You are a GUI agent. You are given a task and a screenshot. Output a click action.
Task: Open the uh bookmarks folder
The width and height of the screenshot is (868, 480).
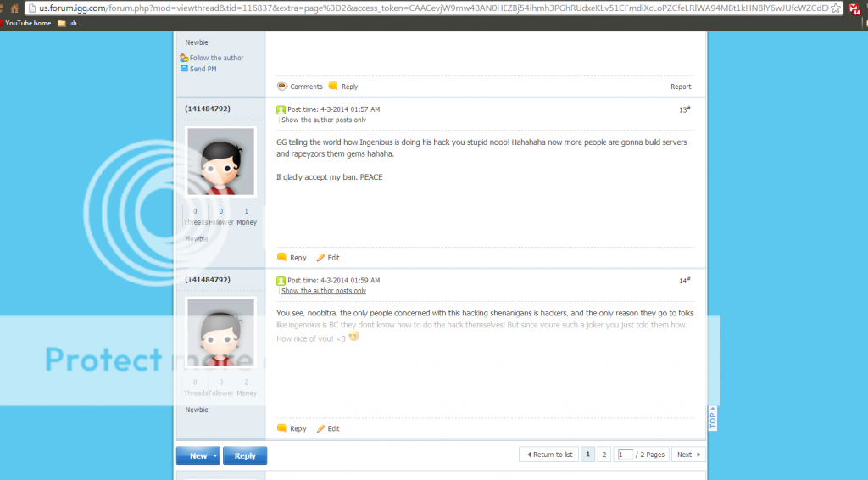pyautogui.click(x=67, y=23)
